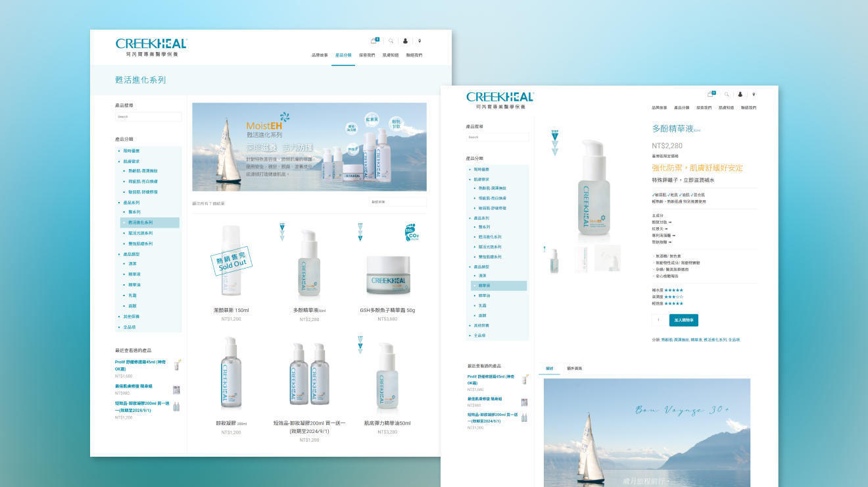The height and width of the screenshot is (487, 868).
Task: Click the CREEKHEAL logo on the category page
Action: 151,47
